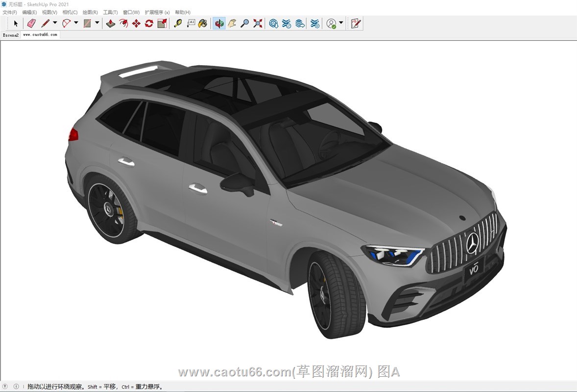577x392 pixels.
Task: Select the Offset tool
Action: coord(123,24)
